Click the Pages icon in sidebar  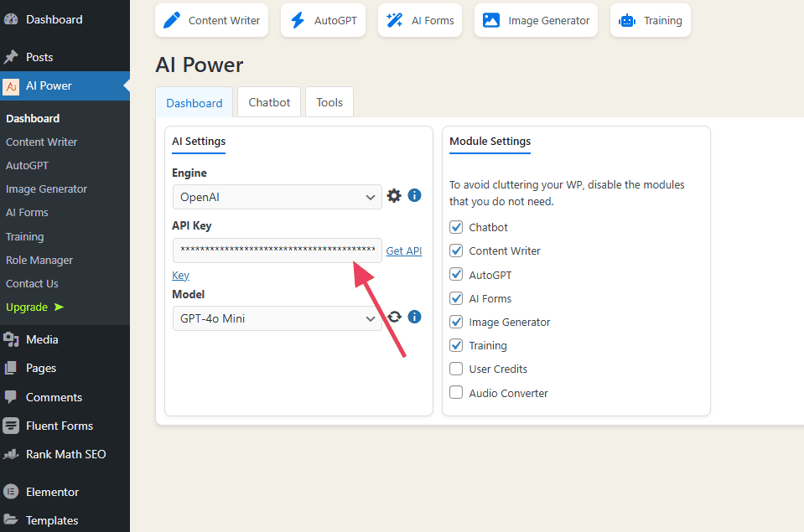click(11, 368)
